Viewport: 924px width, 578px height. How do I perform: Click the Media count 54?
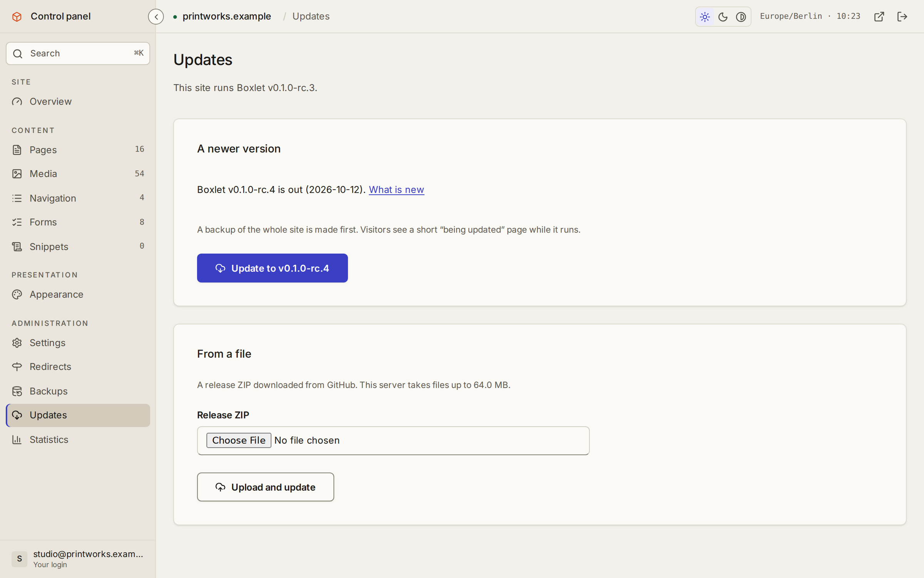139,174
